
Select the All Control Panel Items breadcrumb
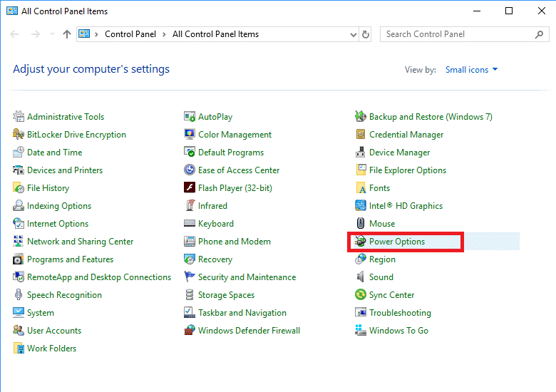pos(215,34)
